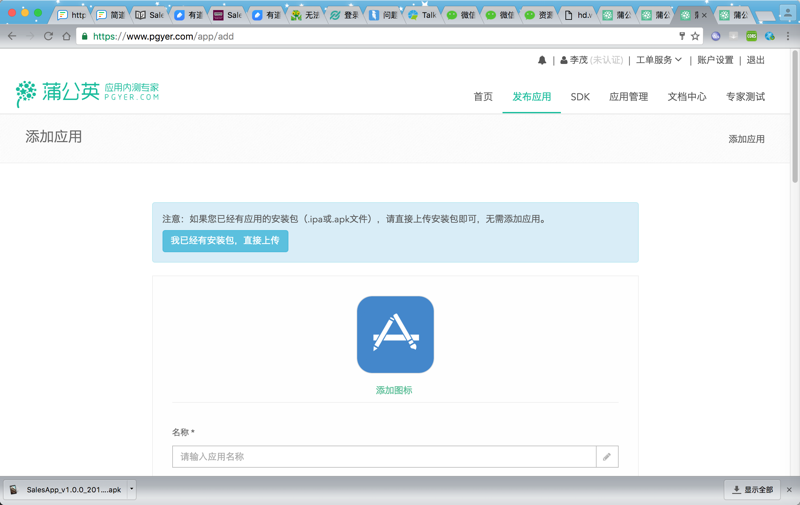Open the Chrome three-dot menu
The image size is (800, 505).
pos(788,36)
